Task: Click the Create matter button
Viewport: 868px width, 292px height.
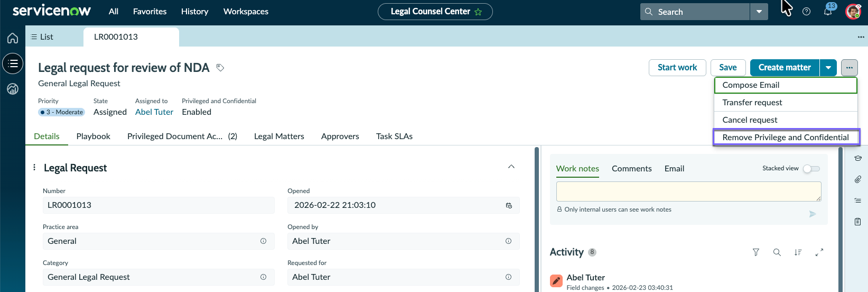Action: pos(785,68)
